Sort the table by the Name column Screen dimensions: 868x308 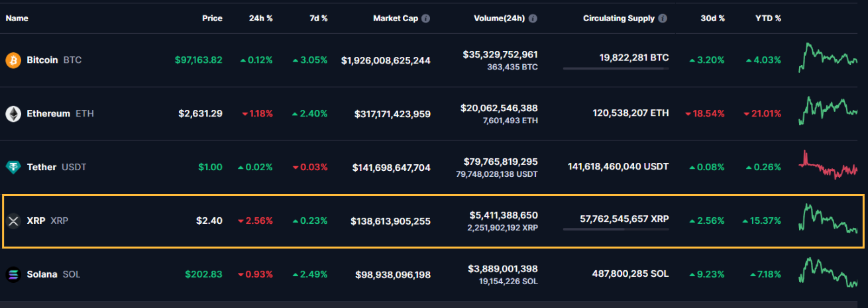(17, 19)
